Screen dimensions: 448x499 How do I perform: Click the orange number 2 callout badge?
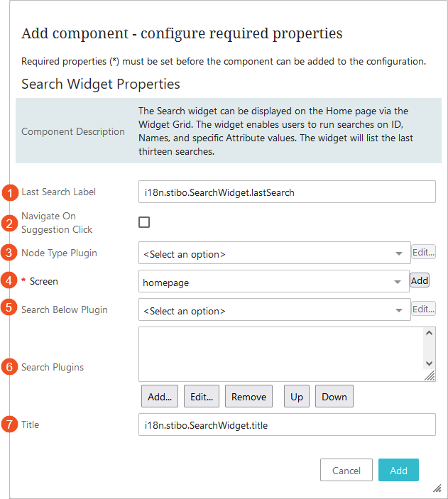coord(9,223)
